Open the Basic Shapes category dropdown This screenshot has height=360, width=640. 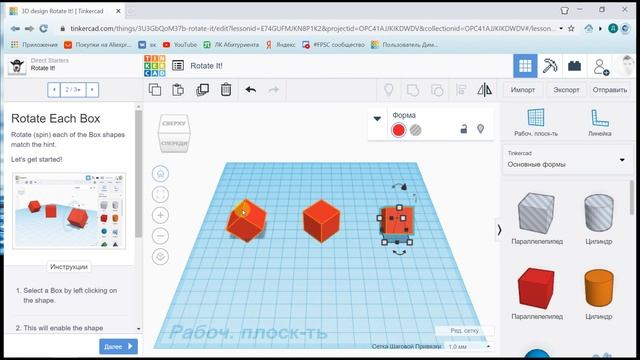567,160
